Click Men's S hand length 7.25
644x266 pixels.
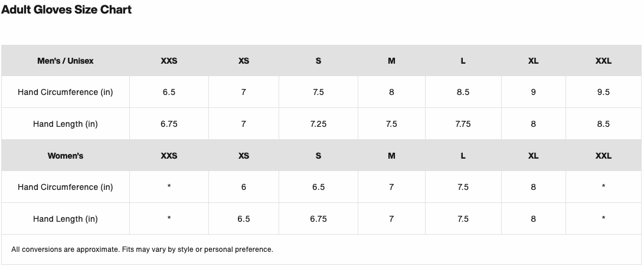click(x=318, y=124)
